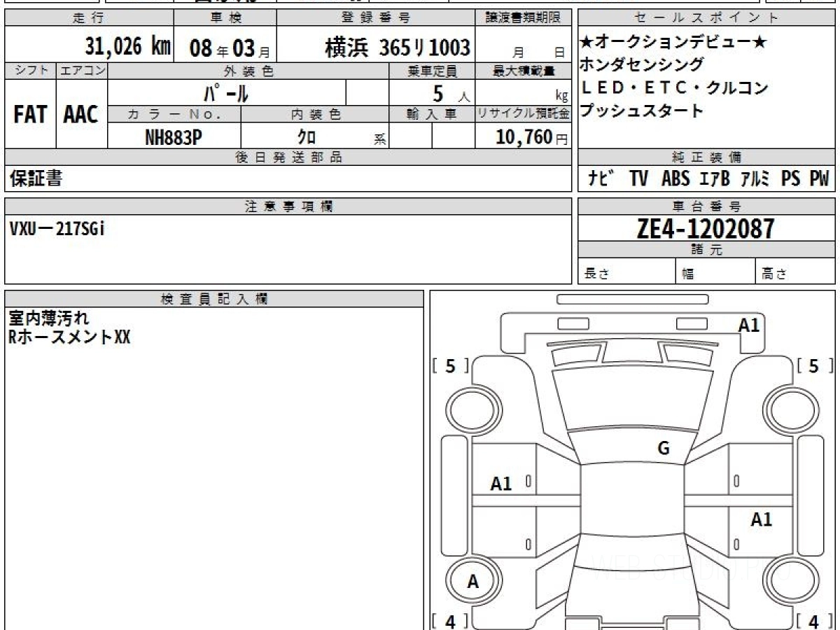Select the top-right tire circle in diagram
The height and width of the screenshot is (630, 840).
(791, 410)
